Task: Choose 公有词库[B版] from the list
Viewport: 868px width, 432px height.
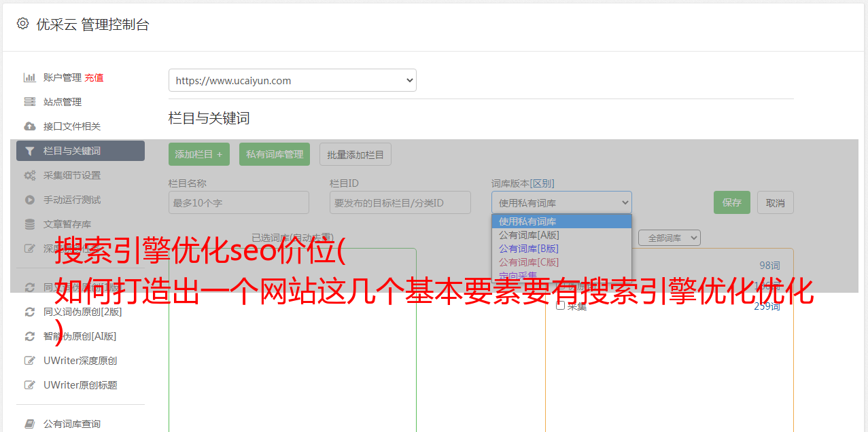Action: coord(561,249)
